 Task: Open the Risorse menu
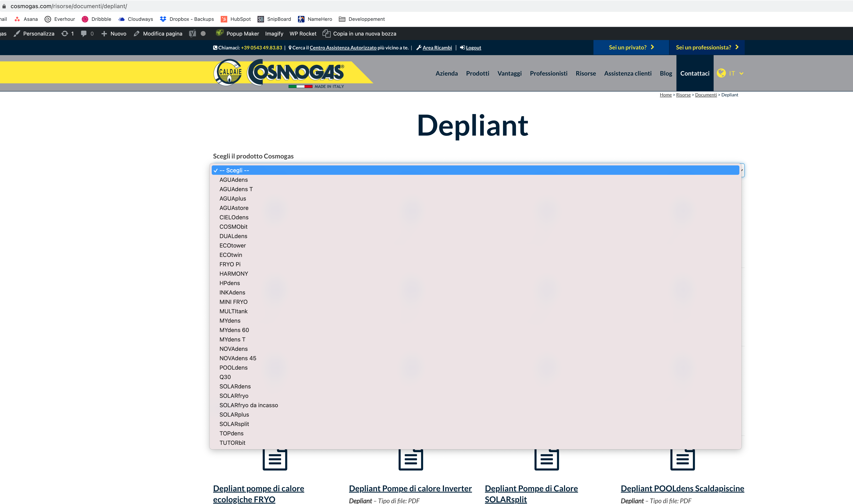click(x=585, y=73)
